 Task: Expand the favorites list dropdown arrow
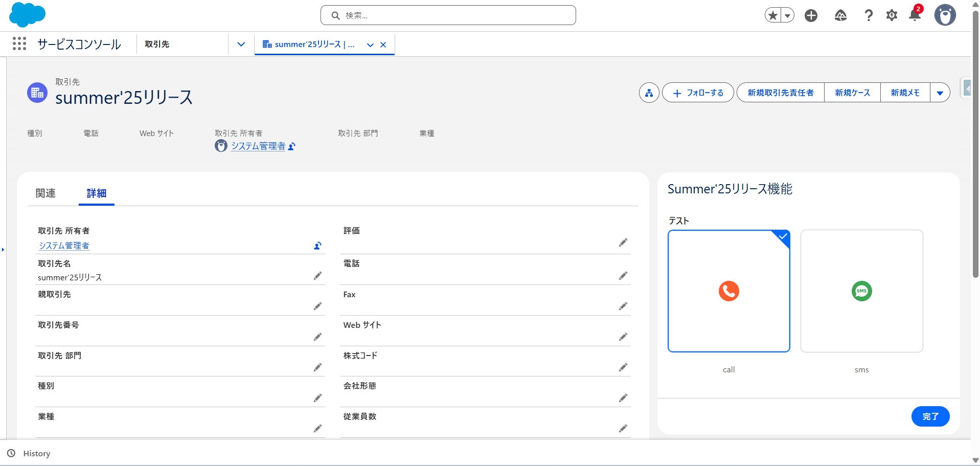pos(788,15)
